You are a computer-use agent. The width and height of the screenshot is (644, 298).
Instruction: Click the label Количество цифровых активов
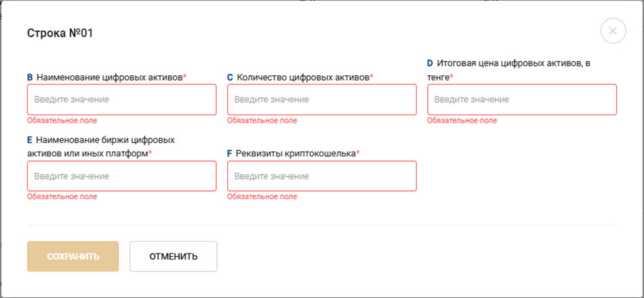click(303, 77)
